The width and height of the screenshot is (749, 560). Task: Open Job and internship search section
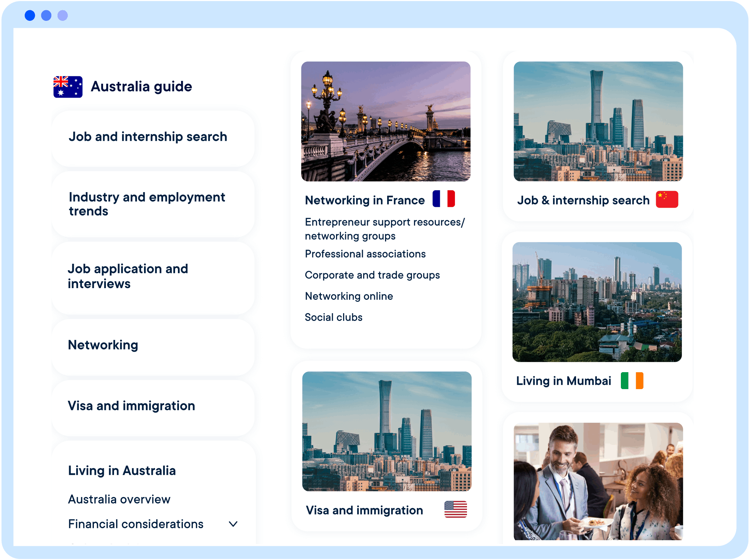[x=153, y=138]
